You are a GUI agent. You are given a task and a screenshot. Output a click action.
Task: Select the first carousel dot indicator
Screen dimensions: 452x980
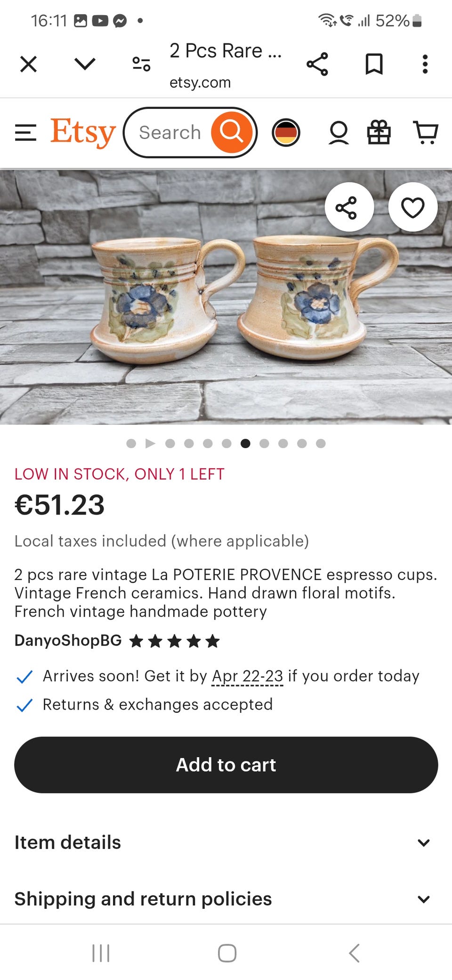pos(131,443)
